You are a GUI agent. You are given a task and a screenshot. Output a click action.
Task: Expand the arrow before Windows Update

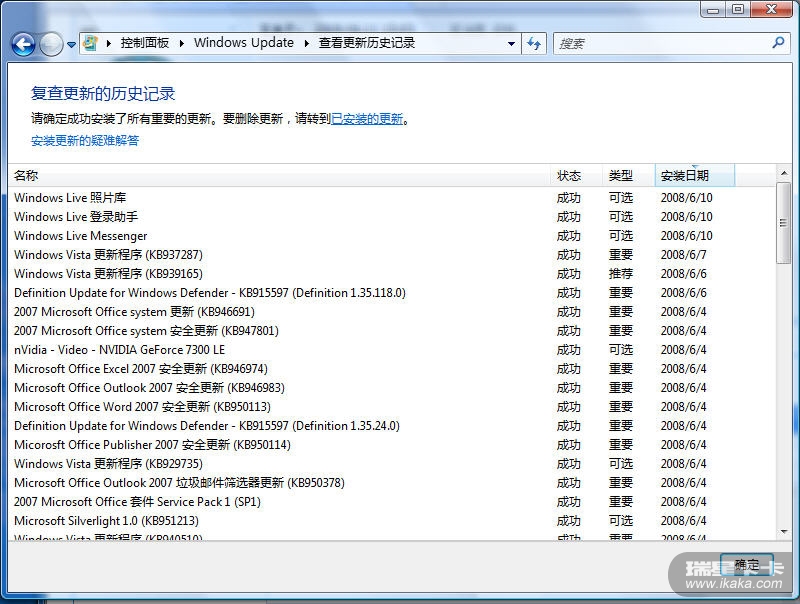(x=182, y=43)
